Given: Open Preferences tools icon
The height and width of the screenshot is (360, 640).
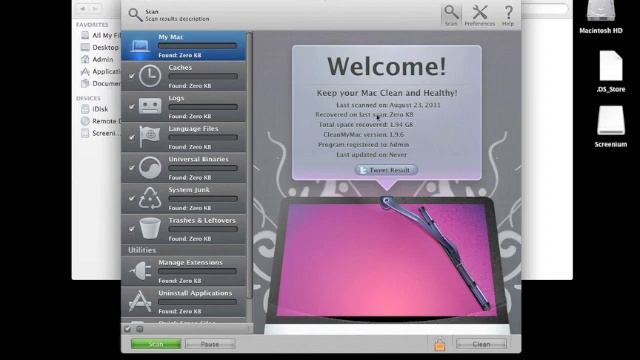Looking at the screenshot, I should tap(480, 13).
